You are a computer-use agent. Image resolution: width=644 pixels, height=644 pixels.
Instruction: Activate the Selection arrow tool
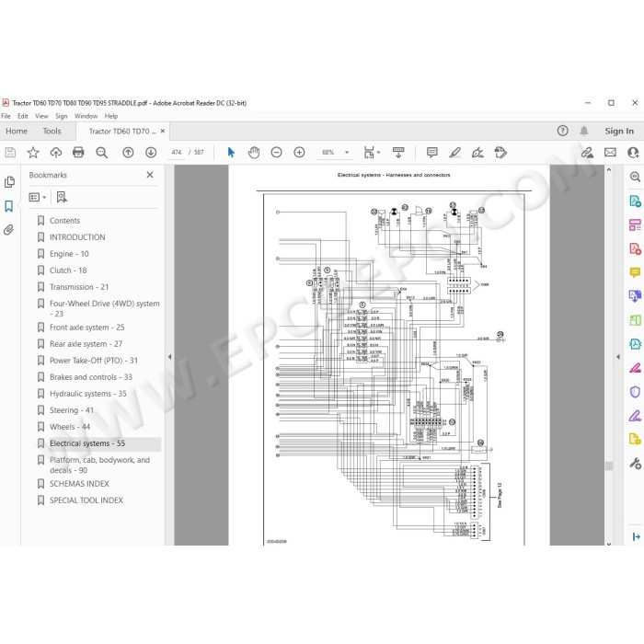pyautogui.click(x=231, y=153)
